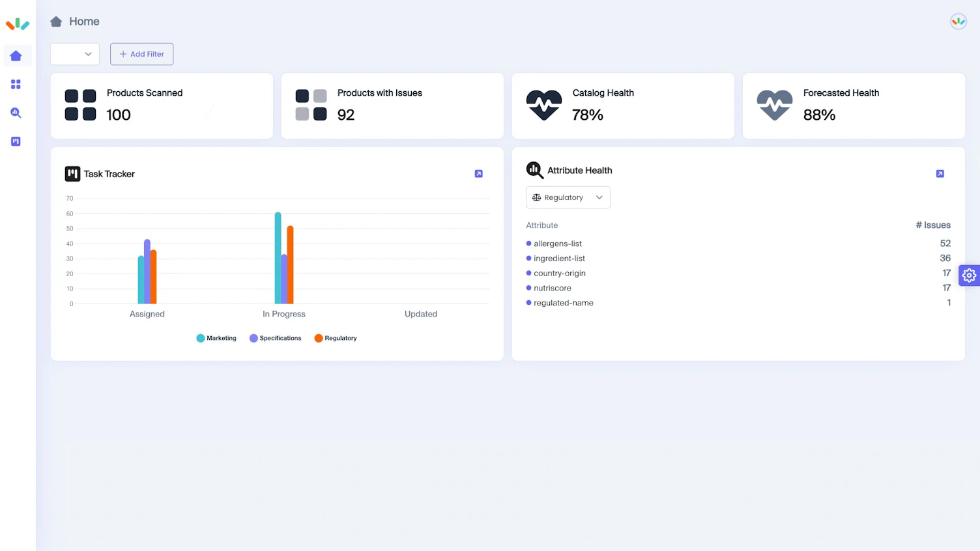980x551 pixels.
Task: Click the Catalog Health 78% value
Action: pyautogui.click(x=588, y=115)
